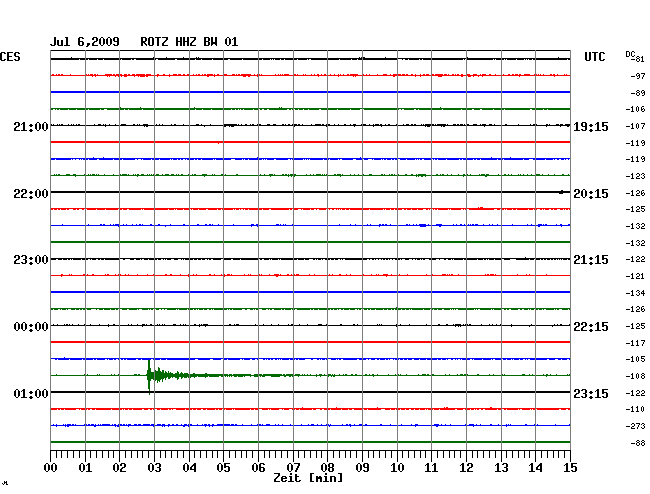650x494 pixels.
Task: Select the "UTC" column header
Action: [594, 57]
